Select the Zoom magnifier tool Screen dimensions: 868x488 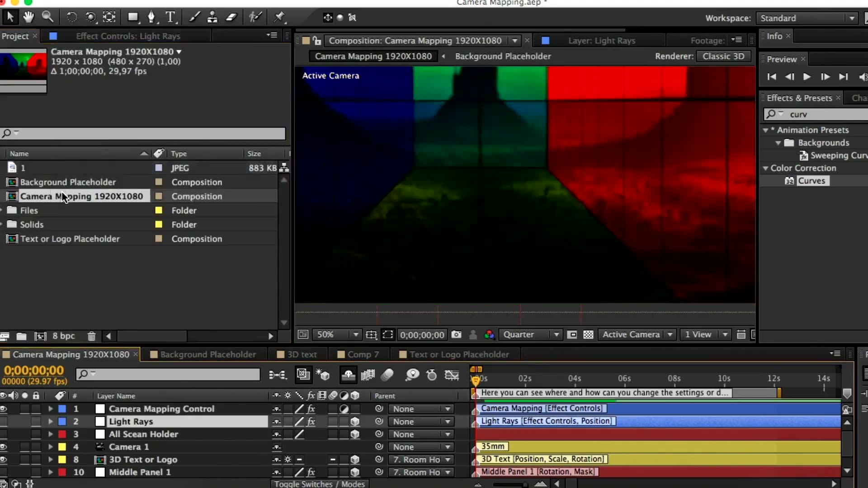tap(47, 17)
